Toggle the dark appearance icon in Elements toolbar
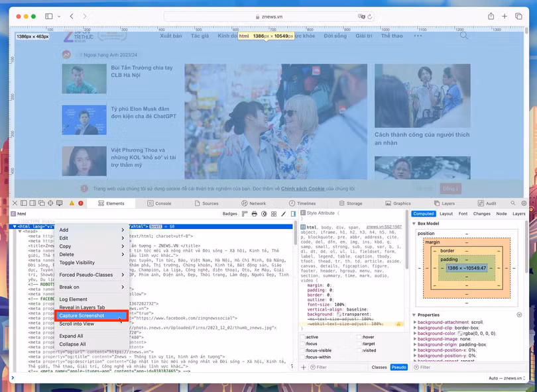537x392 pixels. tap(264, 213)
